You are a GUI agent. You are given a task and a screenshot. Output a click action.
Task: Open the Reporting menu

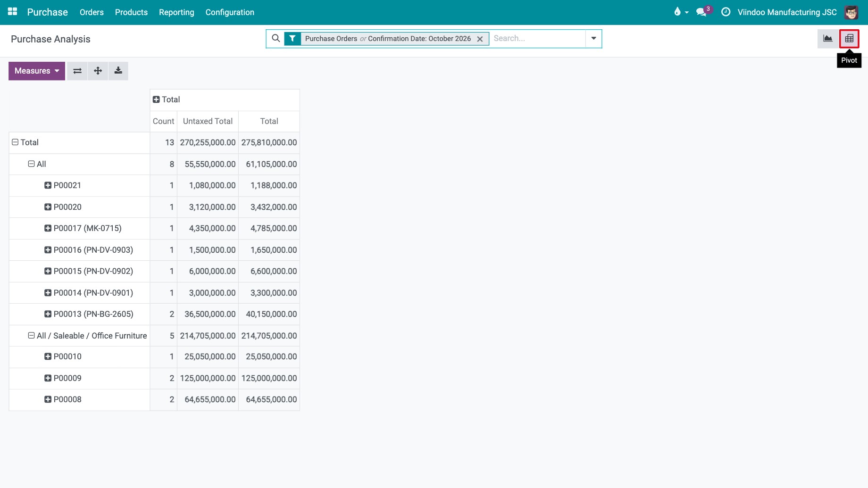(176, 12)
